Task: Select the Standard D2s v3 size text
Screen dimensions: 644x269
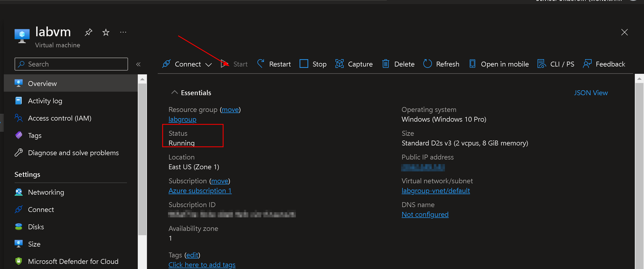Action: tap(465, 143)
